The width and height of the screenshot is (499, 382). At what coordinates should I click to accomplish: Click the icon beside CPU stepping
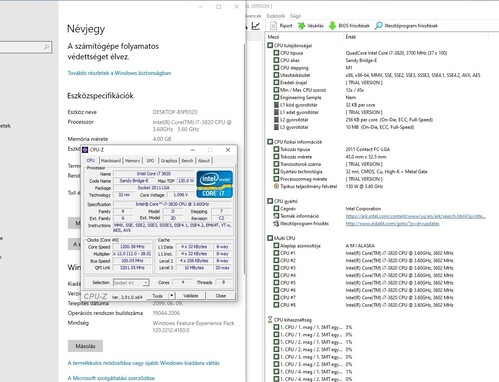coord(276,67)
